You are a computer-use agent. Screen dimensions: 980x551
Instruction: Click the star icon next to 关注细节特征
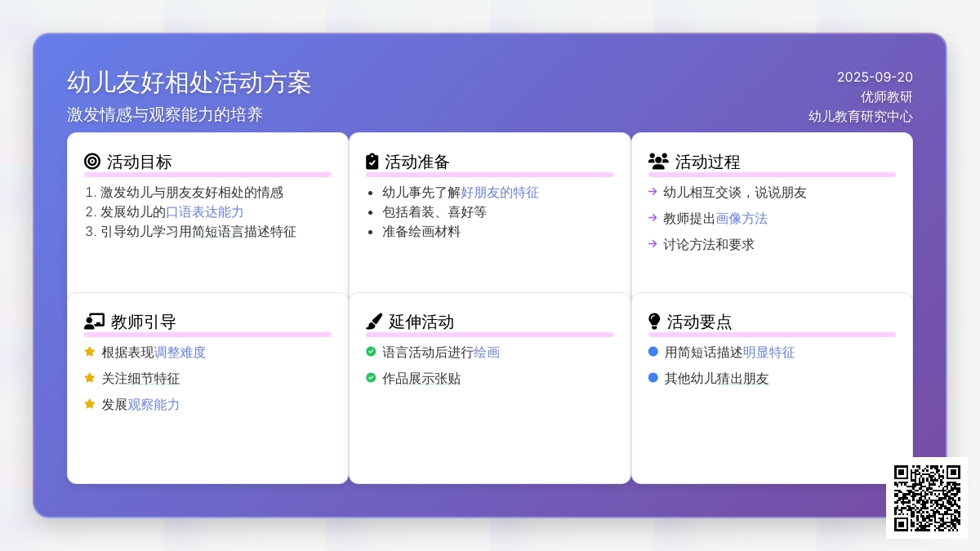click(x=90, y=378)
